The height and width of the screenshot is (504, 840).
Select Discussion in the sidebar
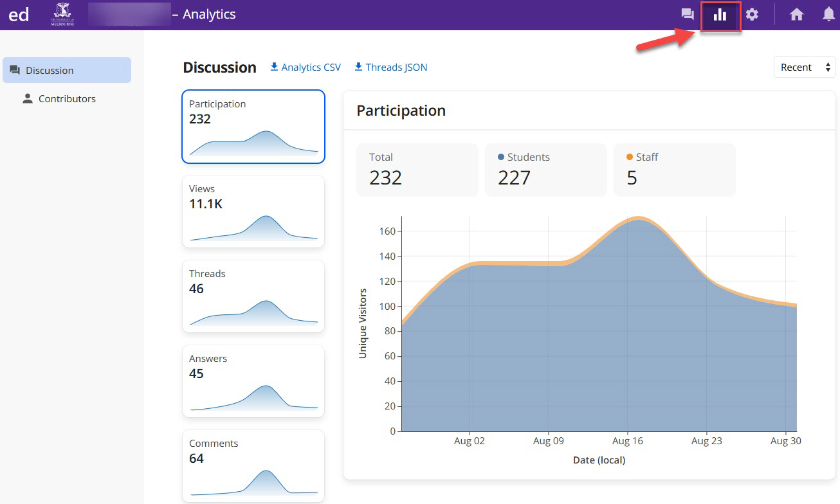tap(67, 70)
